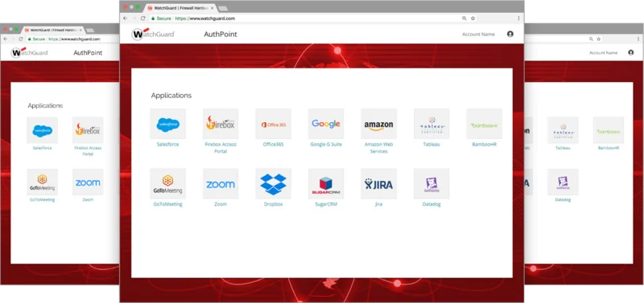Bookmark page with star in front window
This screenshot has height=303, width=644.
[x=473, y=18]
